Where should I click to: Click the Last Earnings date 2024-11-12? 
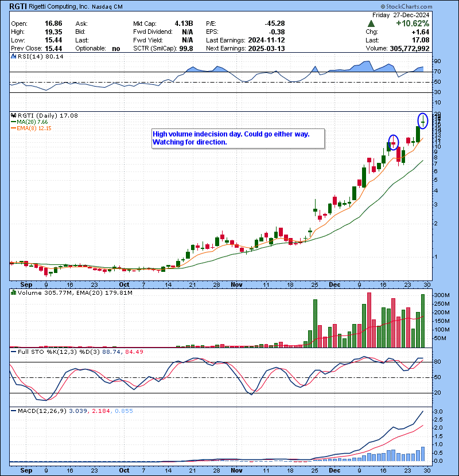click(266, 40)
